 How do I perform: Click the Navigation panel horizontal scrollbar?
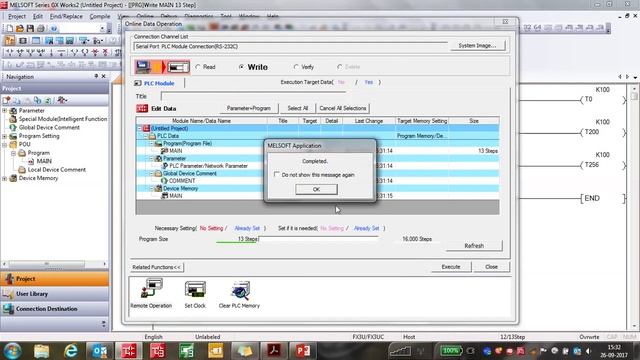[x=55, y=264]
